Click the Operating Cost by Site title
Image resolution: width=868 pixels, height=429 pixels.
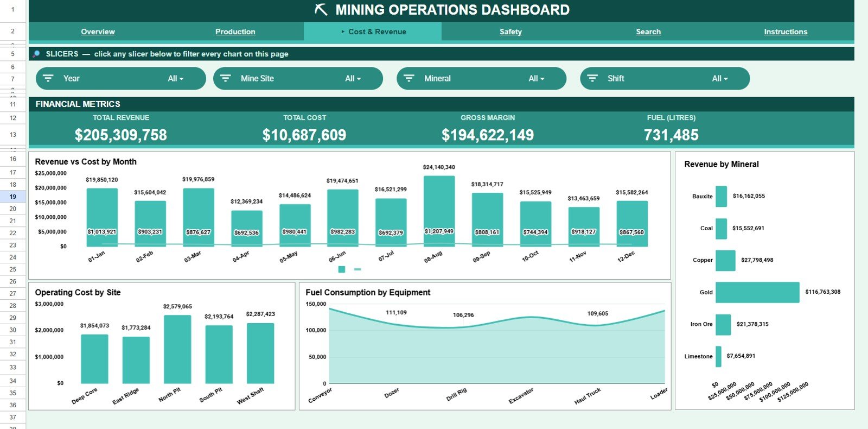(x=78, y=292)
